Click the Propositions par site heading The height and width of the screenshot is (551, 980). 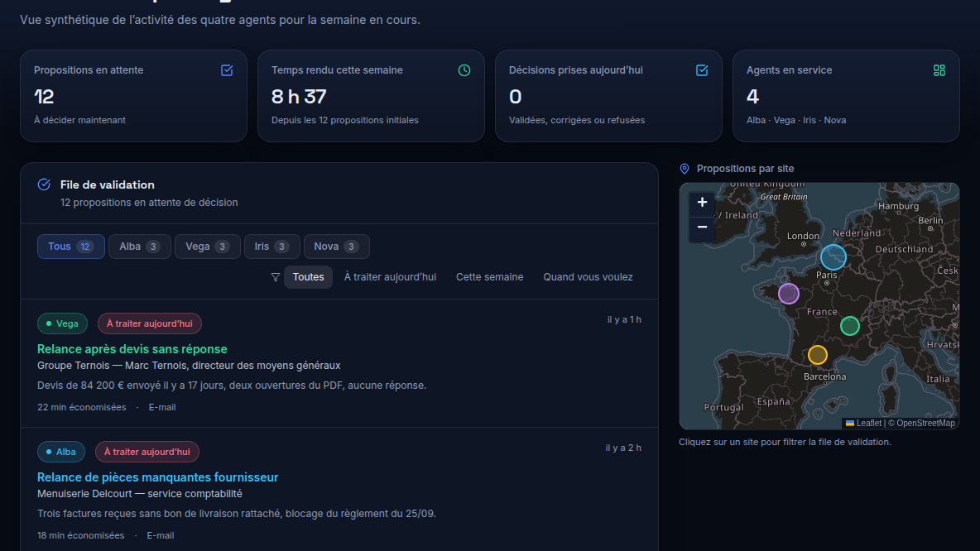pyautogui.click(x=745, y=169)
